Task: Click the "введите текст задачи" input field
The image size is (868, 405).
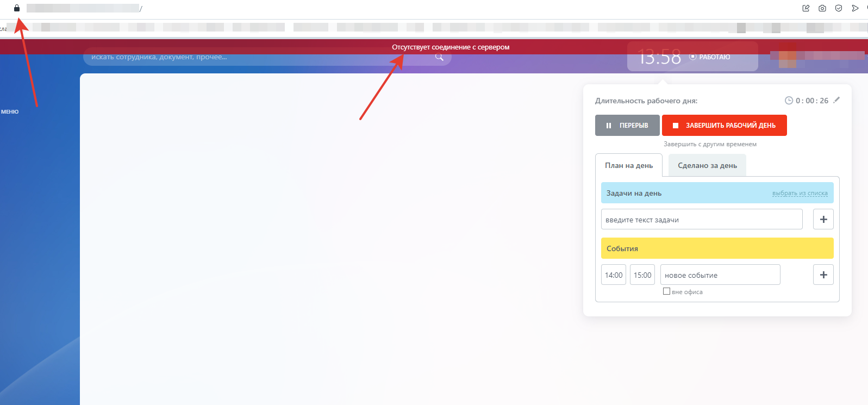Action: [701, 220]
